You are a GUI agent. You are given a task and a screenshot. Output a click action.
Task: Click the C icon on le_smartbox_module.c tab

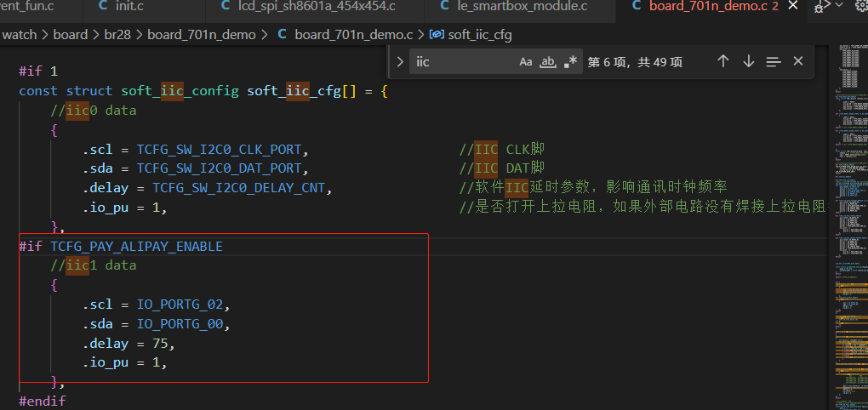tap(445, 6)
